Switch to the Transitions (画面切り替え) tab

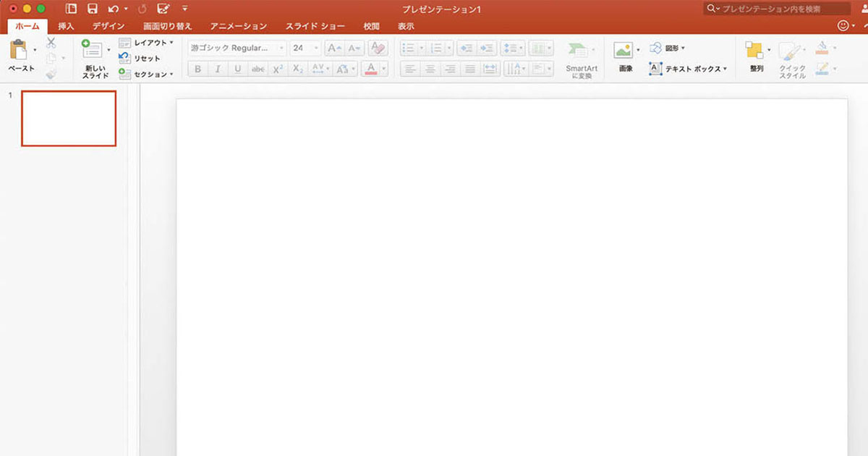pos(168,26)
